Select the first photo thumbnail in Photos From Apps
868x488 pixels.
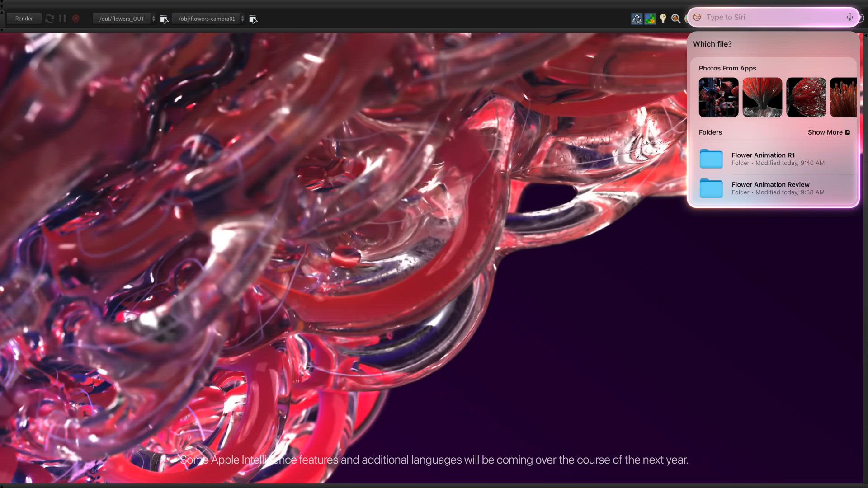pyautogui.click(x=718, y=97)
